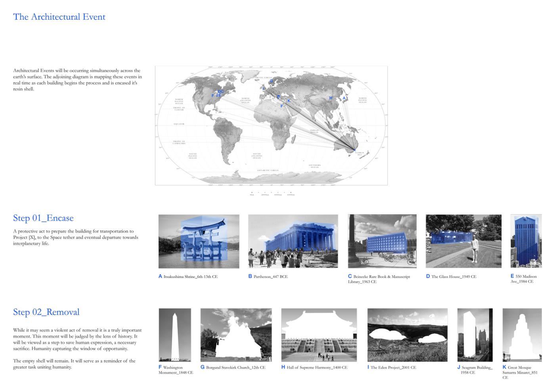
Task: Click the paragraph beginning 'A protective act to prepare'
Action: pos(76,237)
